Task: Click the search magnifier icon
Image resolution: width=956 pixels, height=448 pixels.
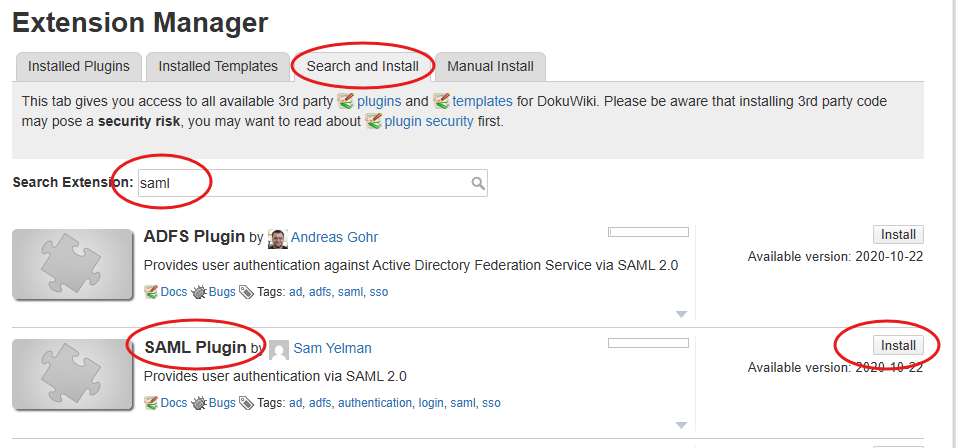Action: click(478, 183)
